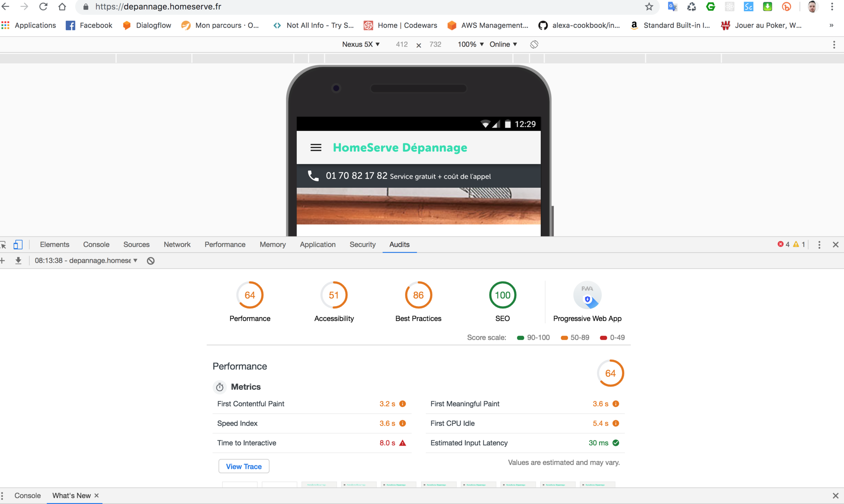Open the Performance tab in DevTools
844x504 pixels.
225,245
